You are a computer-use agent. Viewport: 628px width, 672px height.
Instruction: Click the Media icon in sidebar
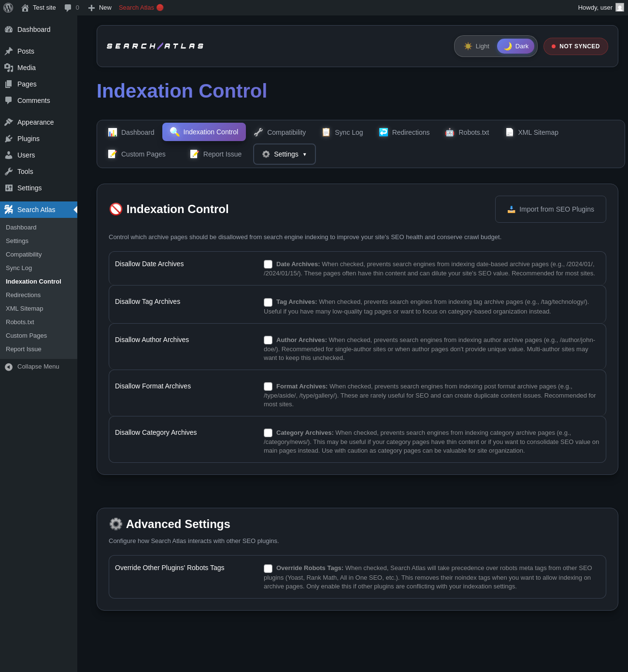tap(9, 68)
